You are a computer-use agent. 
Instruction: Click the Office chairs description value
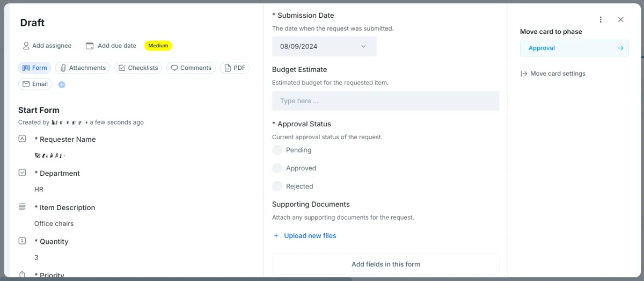point(54,224)
